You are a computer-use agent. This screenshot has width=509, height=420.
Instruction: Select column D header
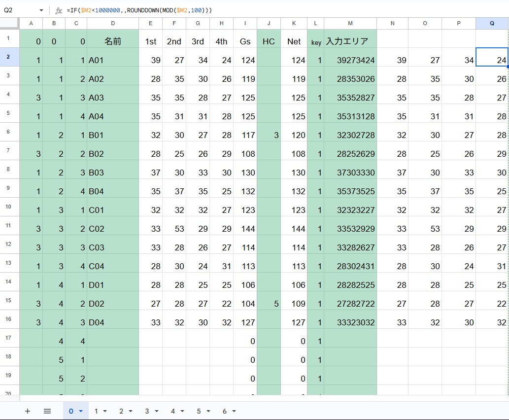(113, 23)
